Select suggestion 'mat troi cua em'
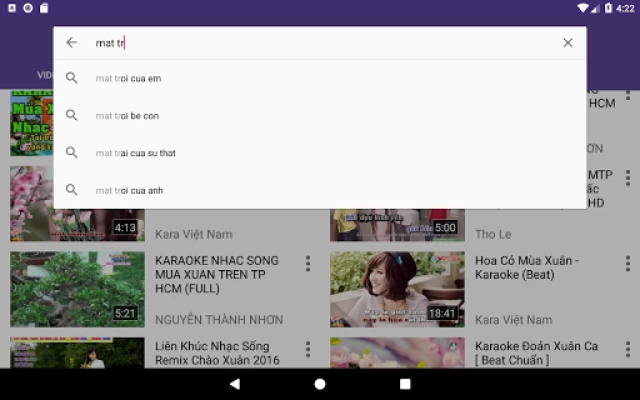This screenshot has height=400, width=640. point(128,78)
